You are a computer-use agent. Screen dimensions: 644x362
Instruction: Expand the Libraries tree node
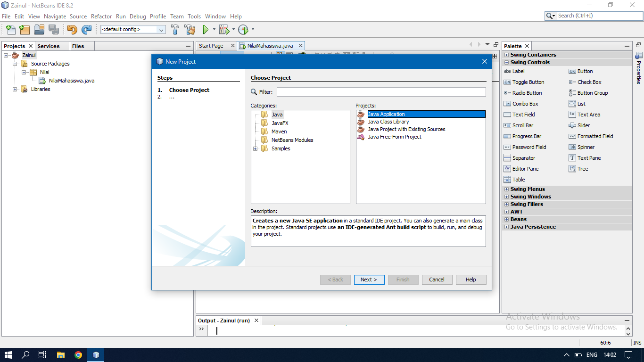(15, 89)
